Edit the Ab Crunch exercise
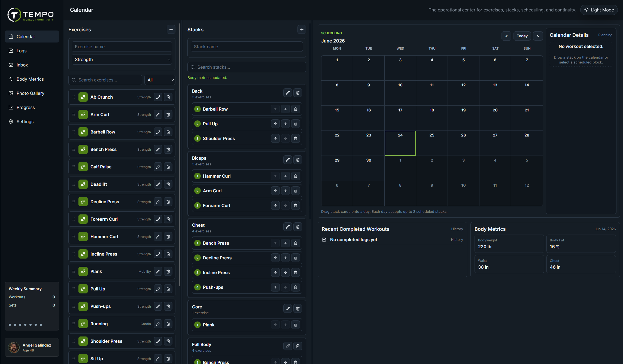This screenshot has width=623, height=364. [158, 97]
